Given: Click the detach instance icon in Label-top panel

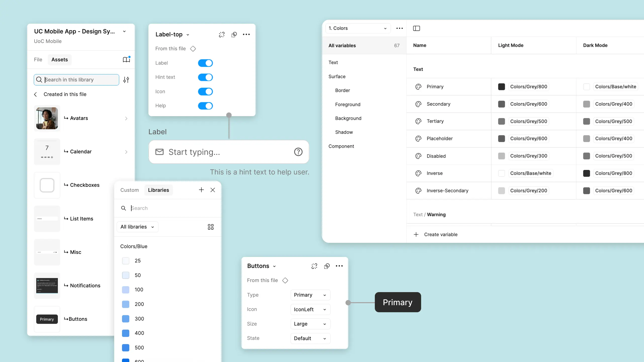Looking at the screenshot, I should pos(222,34).
